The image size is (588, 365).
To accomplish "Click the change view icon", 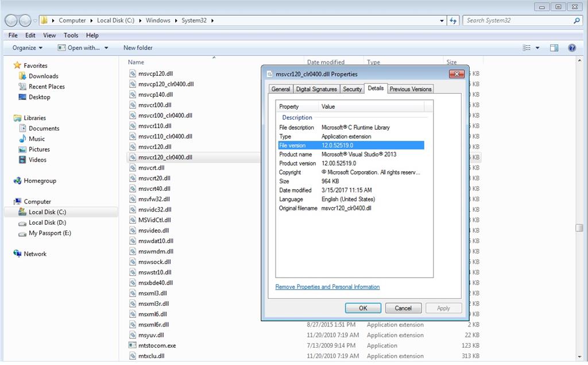I will [x=527, y=48].
